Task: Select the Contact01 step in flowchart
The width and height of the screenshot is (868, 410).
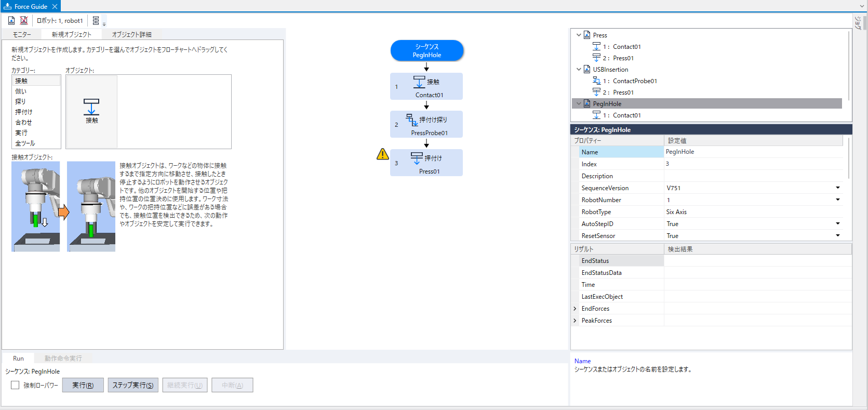Action: 426,86
